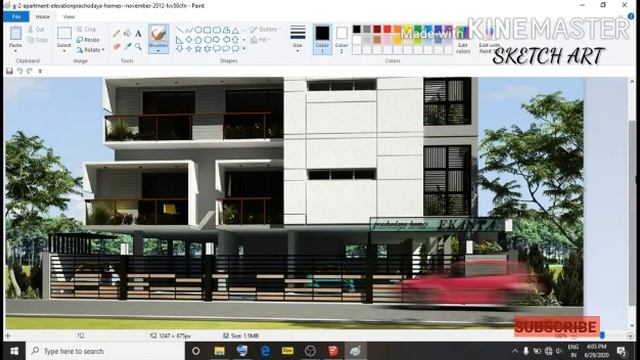Activate Color 1 foreground selector
Viewport: 640px width, 360px height.
[x=322, y=39]
